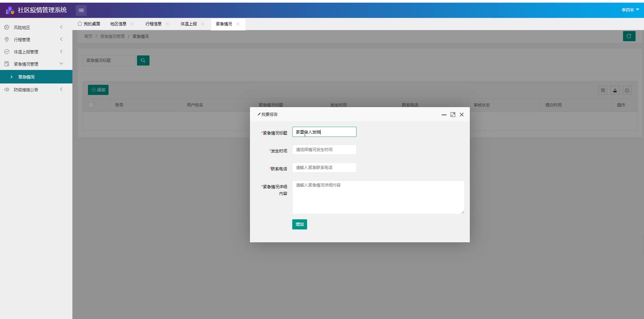Image resolution: width=644 pixels, height=319 pixels.
Task: Check the select-all checkbox in table header
Action: click(x=91, y=105)
